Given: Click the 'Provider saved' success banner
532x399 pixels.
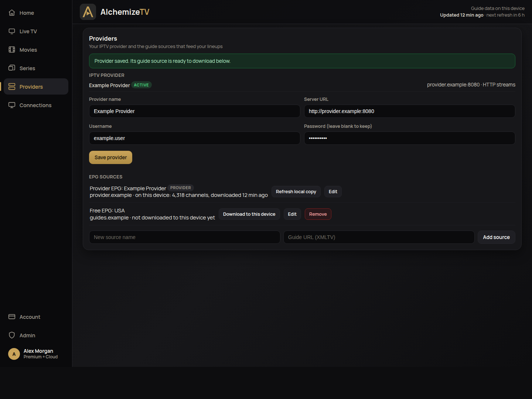Looking at the screenshot, I should (302, 61).
